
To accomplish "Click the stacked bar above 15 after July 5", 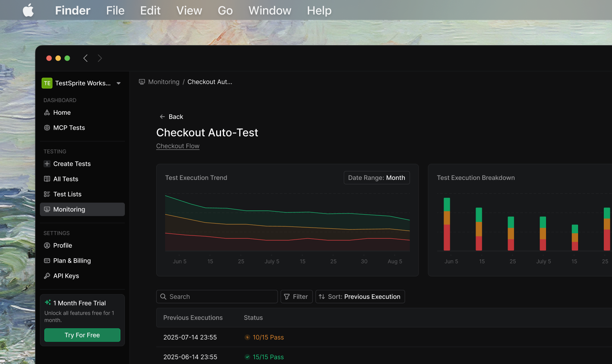I will point(575,237).
